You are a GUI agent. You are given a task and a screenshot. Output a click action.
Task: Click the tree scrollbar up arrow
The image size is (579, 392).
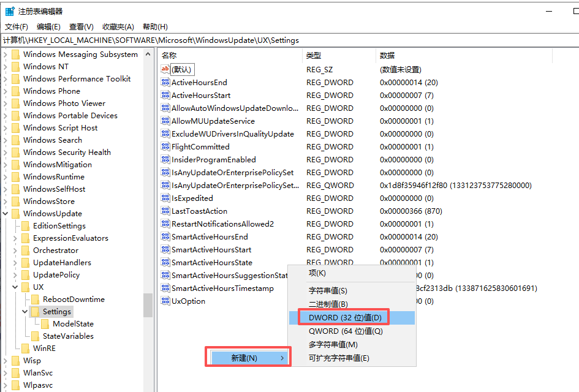click(x=148, y=55)
